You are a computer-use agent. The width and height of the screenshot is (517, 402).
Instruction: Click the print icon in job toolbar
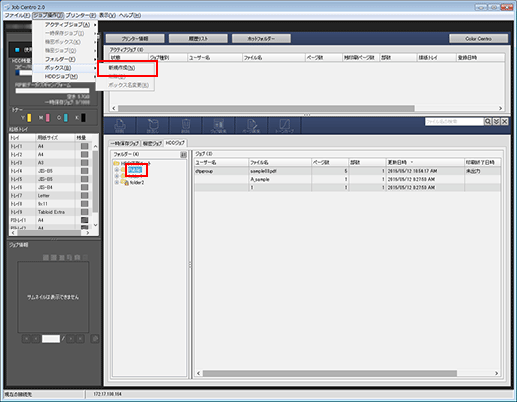click(120, 125)
